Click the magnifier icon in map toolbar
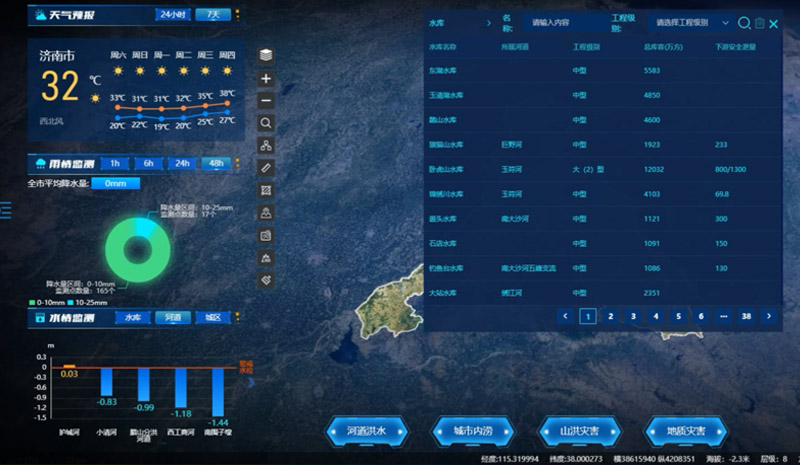 (x=266, y=123)
